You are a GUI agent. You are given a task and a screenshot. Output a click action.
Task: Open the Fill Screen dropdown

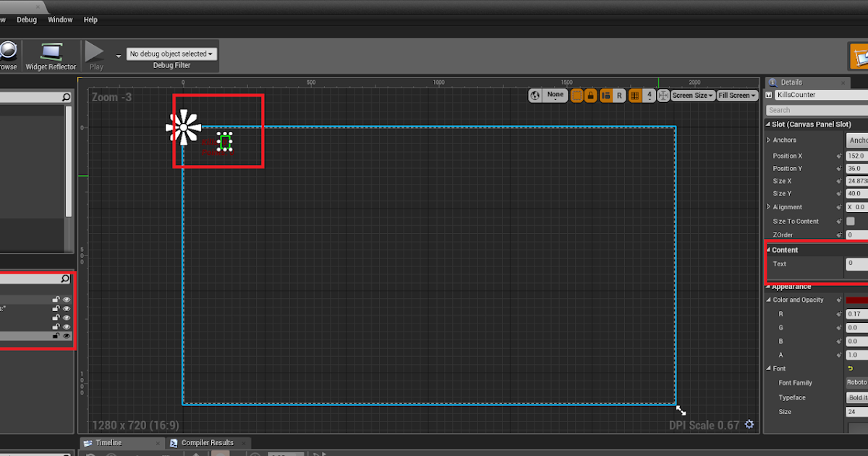pyautogui.click(x=736, y=95)
